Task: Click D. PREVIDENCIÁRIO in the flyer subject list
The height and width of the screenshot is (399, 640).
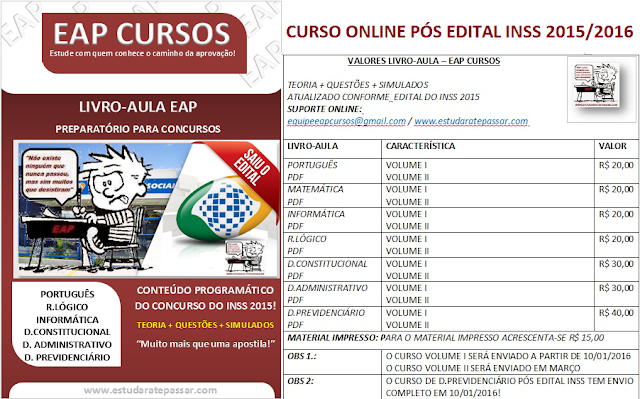Action: point(67,358)
